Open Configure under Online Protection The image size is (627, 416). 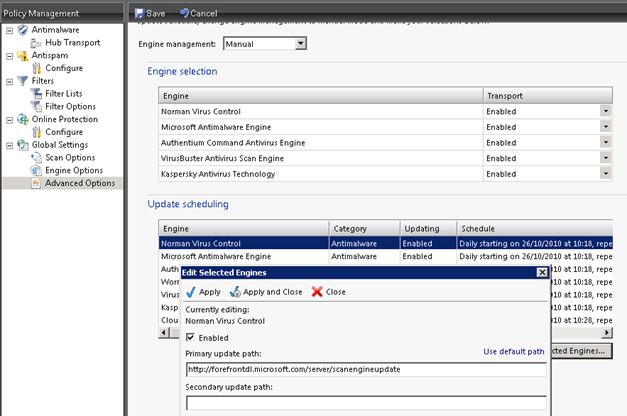(x=63, y=131)
